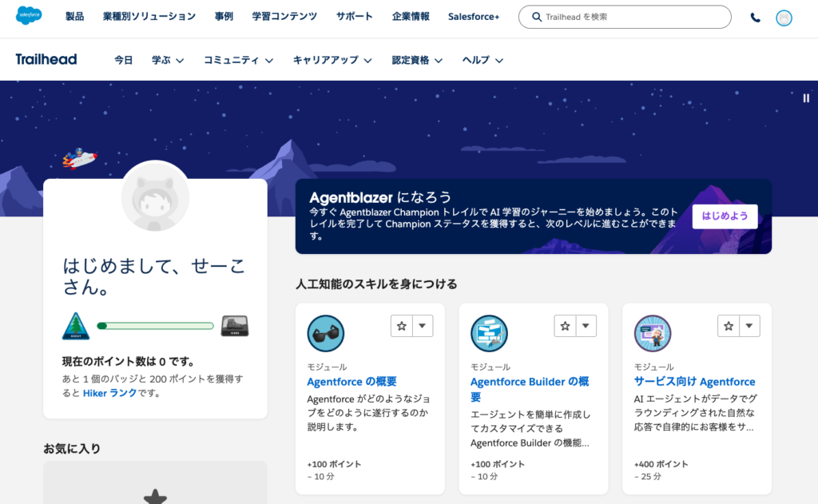
Task: Click the Hiker rank badge icon
Action: coord(235,326)
